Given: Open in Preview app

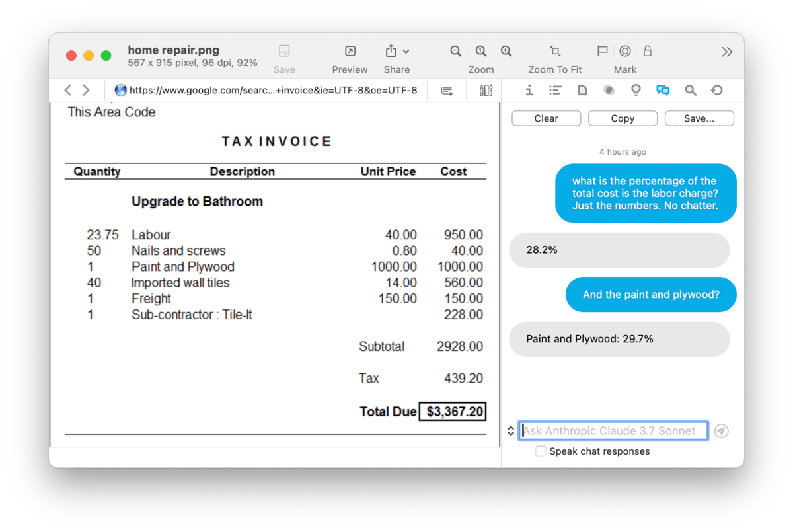Looking at the screenshot, I should [350, 52].
